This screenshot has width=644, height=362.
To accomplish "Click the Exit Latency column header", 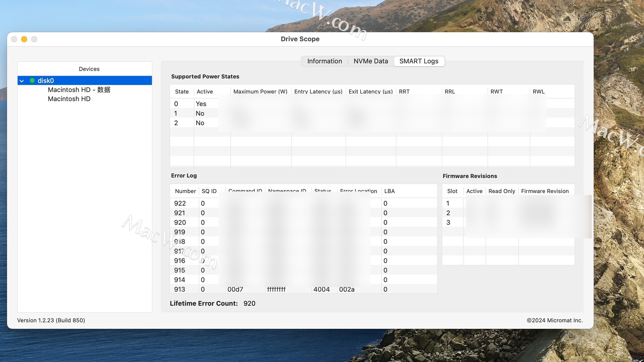I will (x=370, y=92).
